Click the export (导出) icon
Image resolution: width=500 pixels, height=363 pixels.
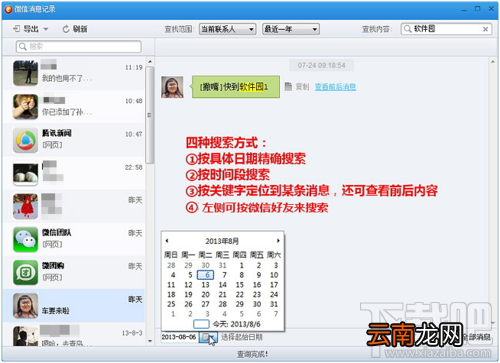16,29
